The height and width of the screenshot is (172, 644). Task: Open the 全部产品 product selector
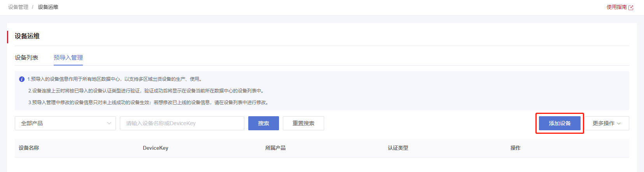65,123
